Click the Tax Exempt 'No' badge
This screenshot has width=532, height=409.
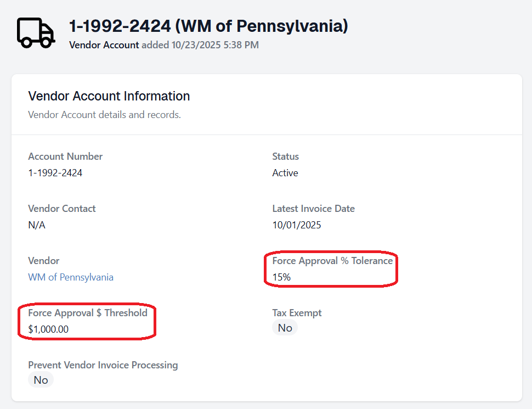[x=285, y=328]
